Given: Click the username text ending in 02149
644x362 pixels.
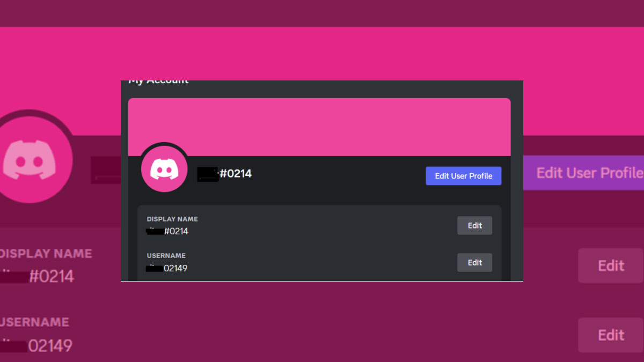Looking at the screenshot, I should (x=166, y=268).
